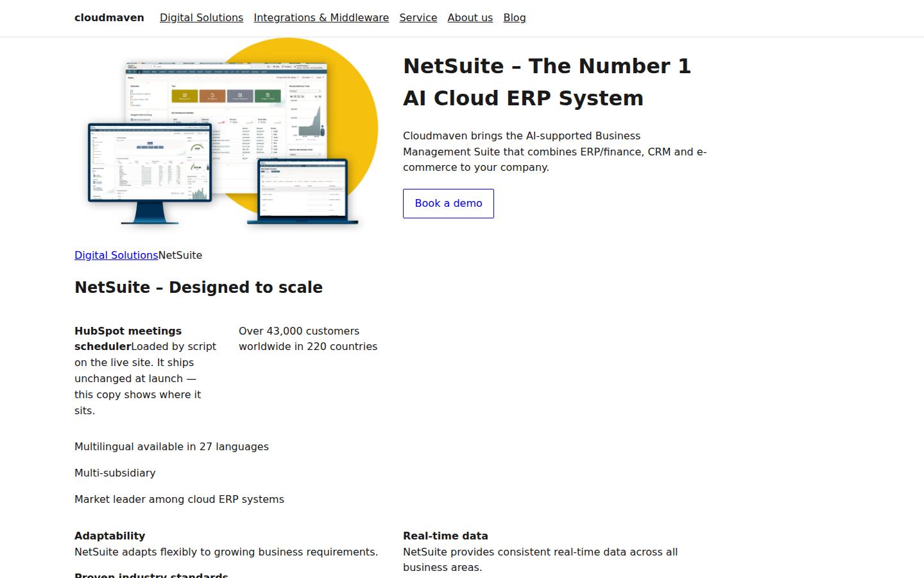This screenshot has height=578, width=924.
Task: Click the Book a demo button
Action: 449,204
